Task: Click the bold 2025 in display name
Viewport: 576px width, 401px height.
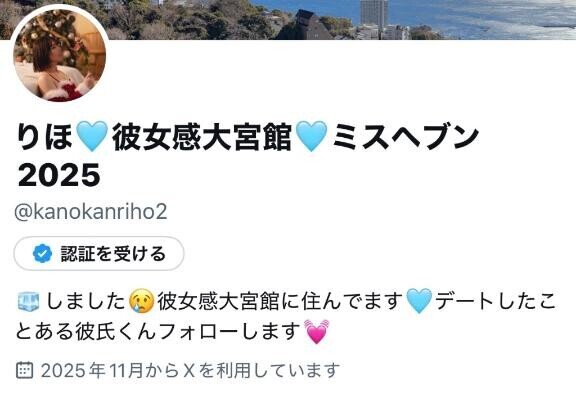Action: [x=59, y=176]
